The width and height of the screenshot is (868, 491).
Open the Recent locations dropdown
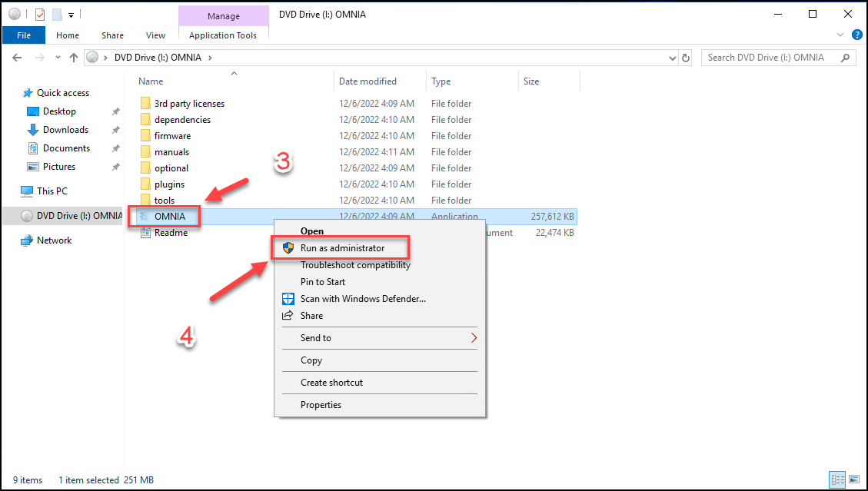[58, 58]
